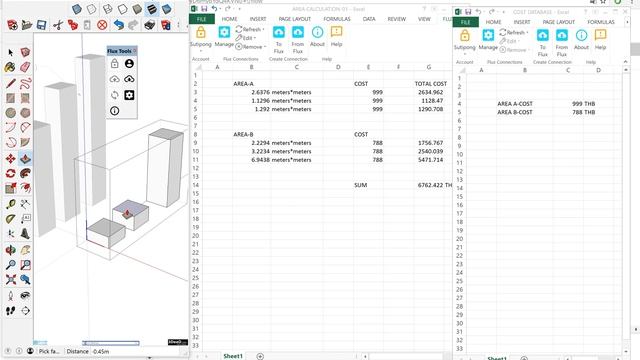Choose the Rectangle tool
Image resolution: width=640 pixels, height=360 pixels.
coord(11,98)
